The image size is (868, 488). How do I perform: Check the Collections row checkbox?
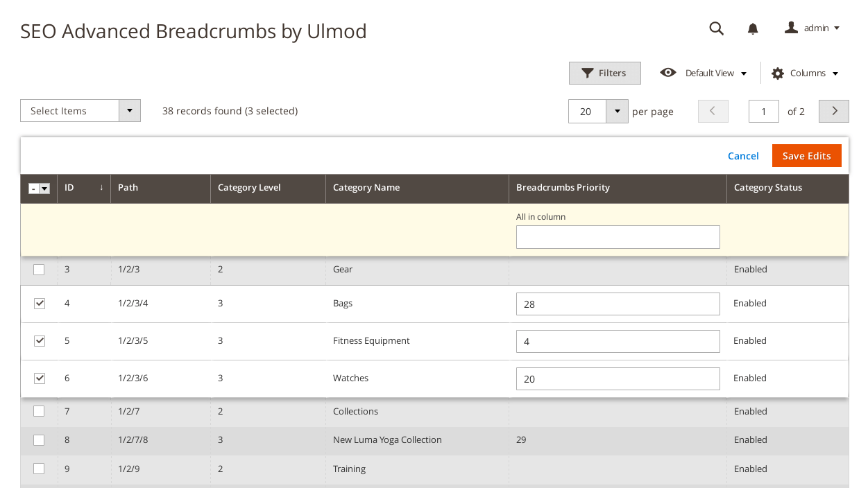pos(39,411)
